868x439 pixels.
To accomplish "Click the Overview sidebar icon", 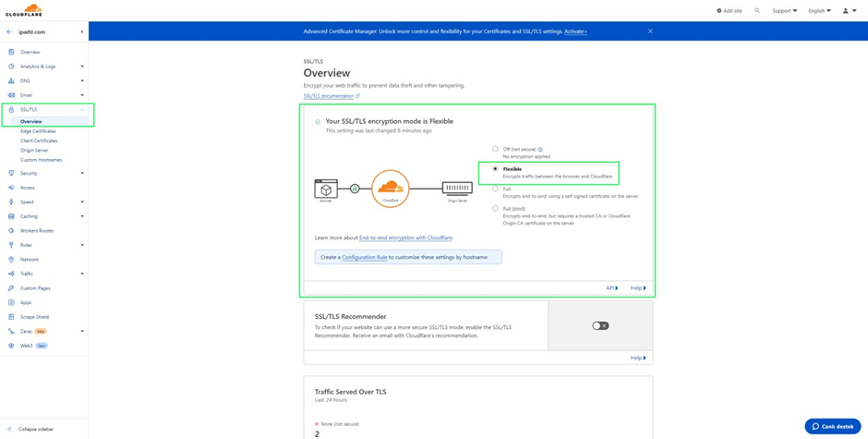I will 11,52.
